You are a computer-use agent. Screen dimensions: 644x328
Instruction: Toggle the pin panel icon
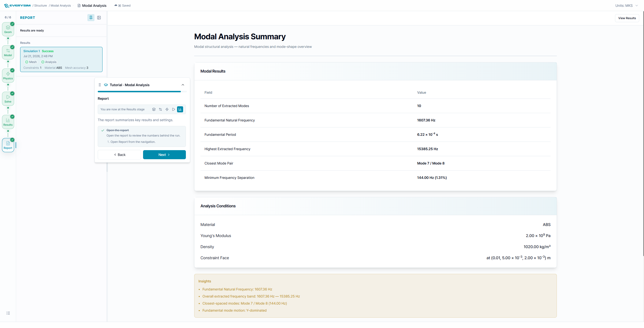pos(91,18)
